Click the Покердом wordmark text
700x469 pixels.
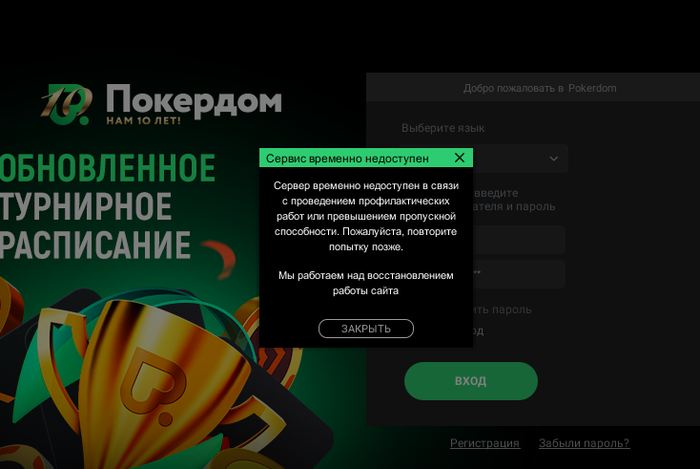tap(194, 100)
